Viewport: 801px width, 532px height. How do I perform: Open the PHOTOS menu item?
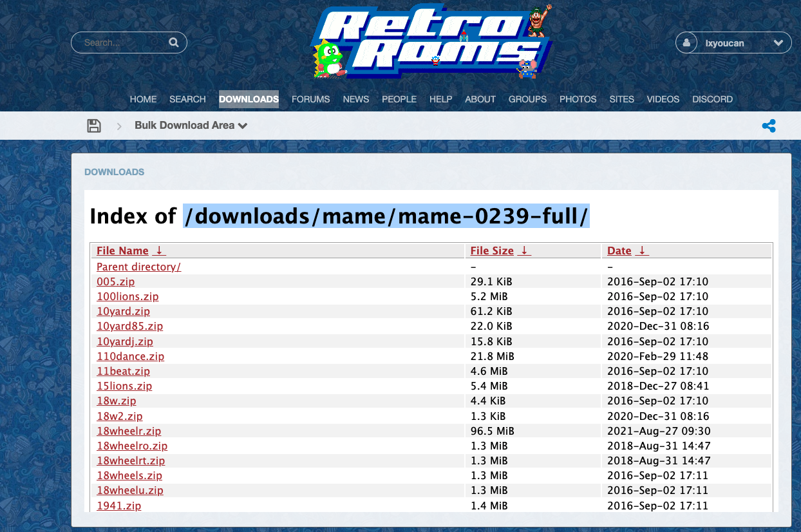[x=578, y=99]
